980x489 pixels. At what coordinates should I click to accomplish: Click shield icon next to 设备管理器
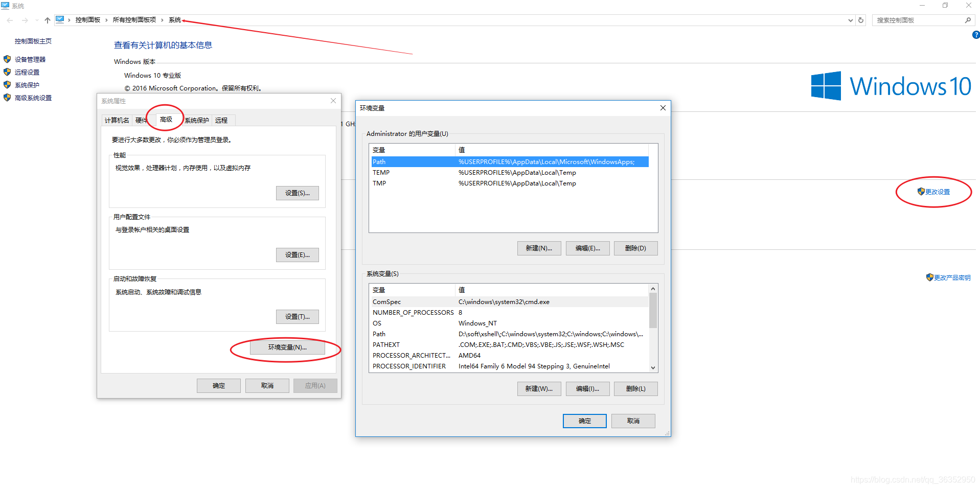click(7, 59)
